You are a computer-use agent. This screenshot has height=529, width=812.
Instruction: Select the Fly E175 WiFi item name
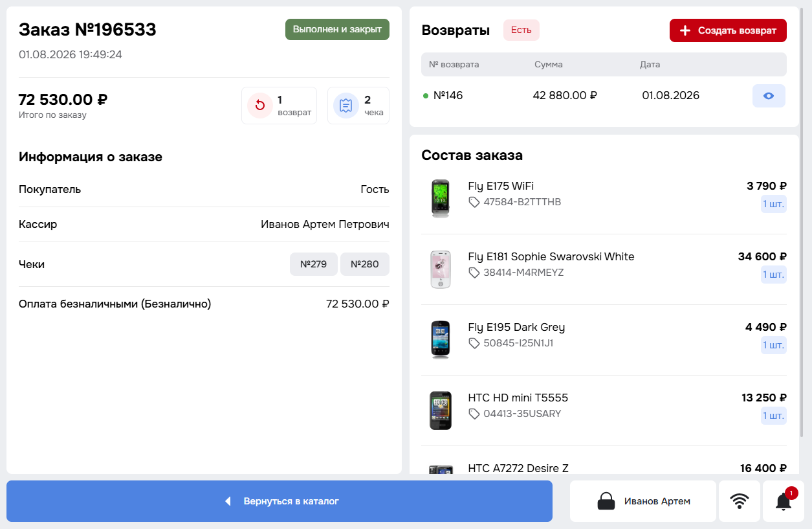pyautogui.click(x=501, y=186)
